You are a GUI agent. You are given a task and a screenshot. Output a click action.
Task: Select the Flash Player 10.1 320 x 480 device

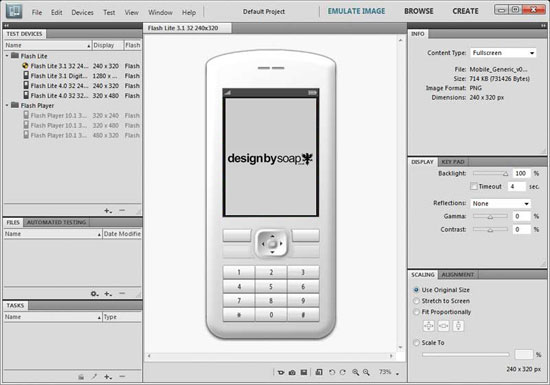[x=73, y=125]
